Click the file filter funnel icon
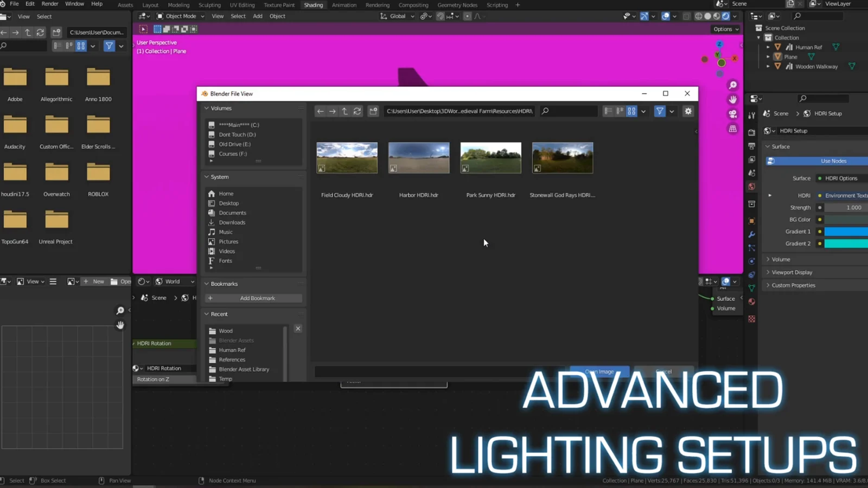This screenshot has width=868, height=488. (x=660, y=111)
